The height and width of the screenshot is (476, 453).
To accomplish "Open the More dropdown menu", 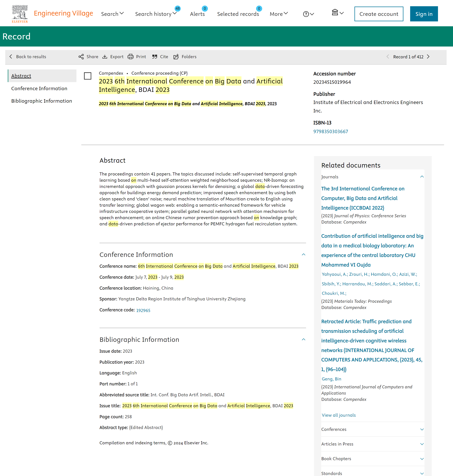I will [279, 14].
